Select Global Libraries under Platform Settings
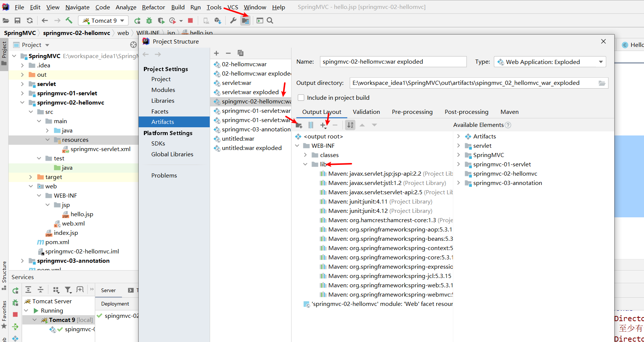Image resolution: width=644 pixels, height=342 pixels. [172, 154]
